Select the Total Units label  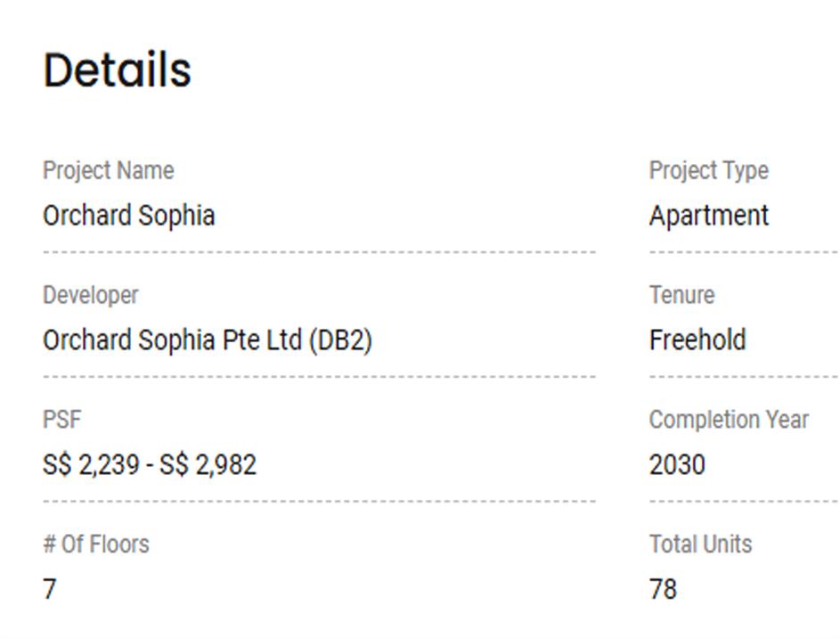click(x=700, y=545)
